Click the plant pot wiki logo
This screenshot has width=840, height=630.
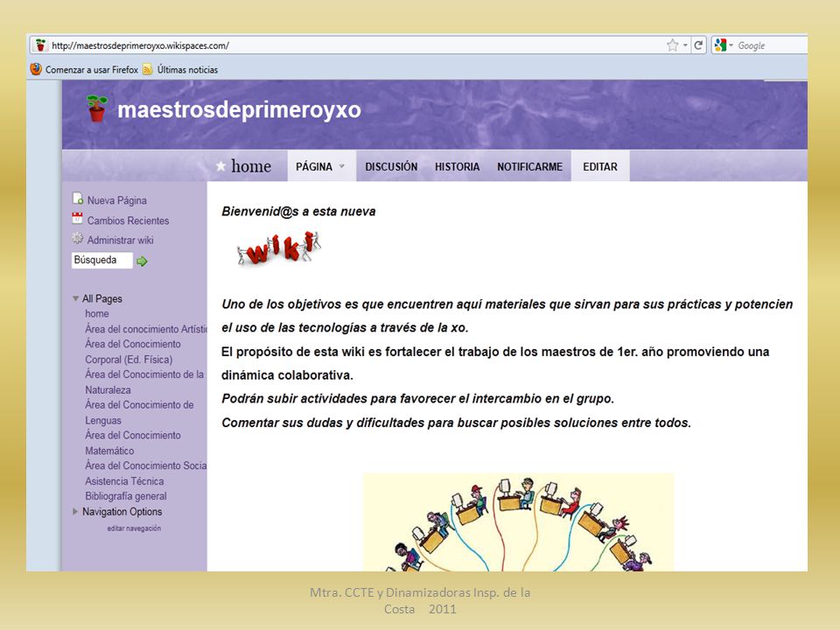pos(97,108)
